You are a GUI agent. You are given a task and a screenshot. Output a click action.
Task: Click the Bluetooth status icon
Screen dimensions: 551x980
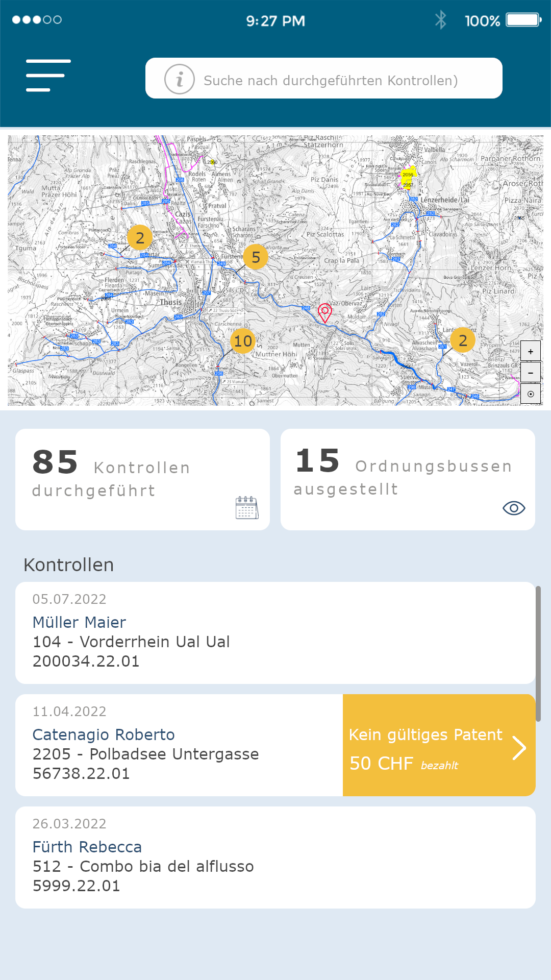441,20
